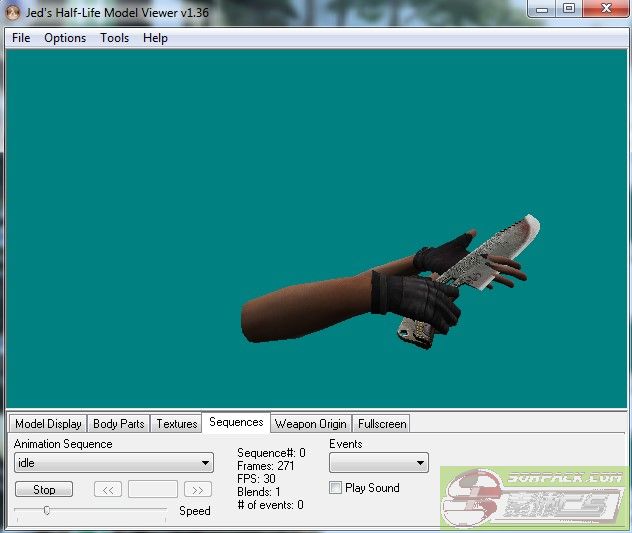Switch to the Model Display tab
632x533 pixels.
48,424
